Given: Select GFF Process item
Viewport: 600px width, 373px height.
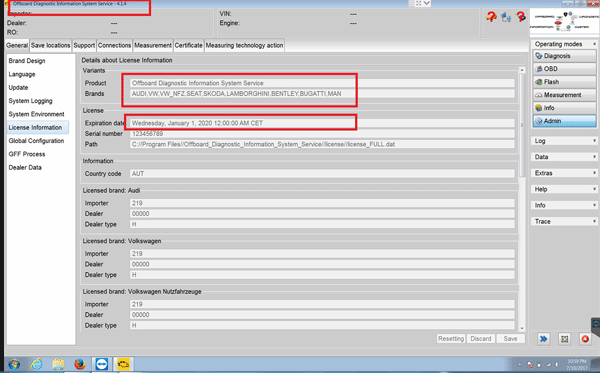Looking at the screenshot, I should [27, 154].
